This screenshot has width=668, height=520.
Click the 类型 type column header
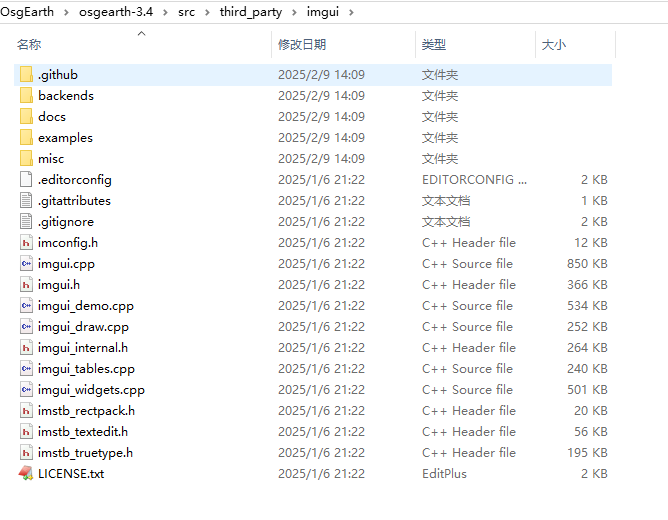pos(434,45)
